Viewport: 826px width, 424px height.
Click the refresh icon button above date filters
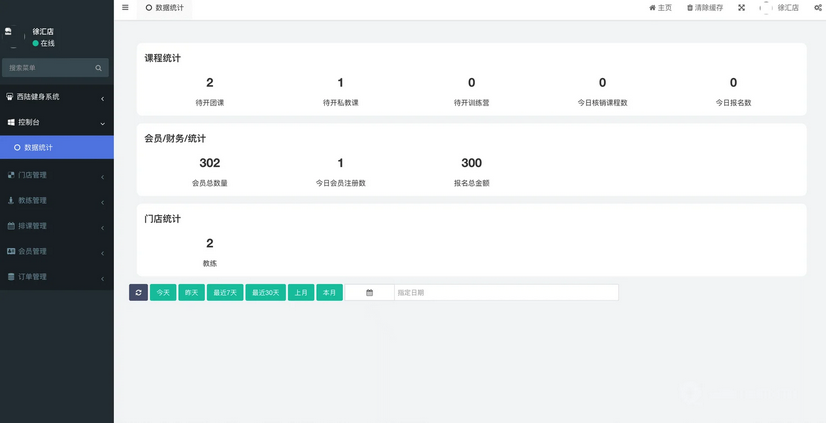tap(138, 292)
